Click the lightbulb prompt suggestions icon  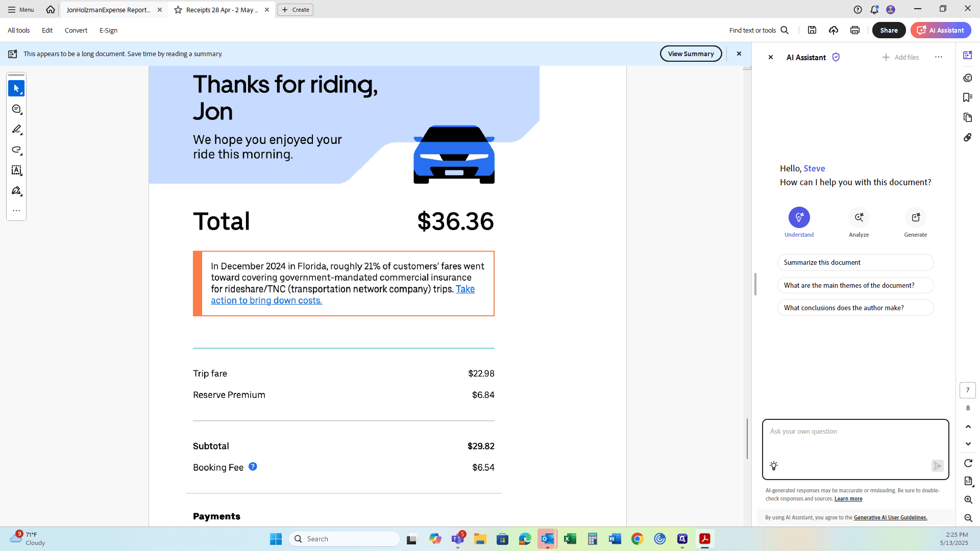point(774,466)
